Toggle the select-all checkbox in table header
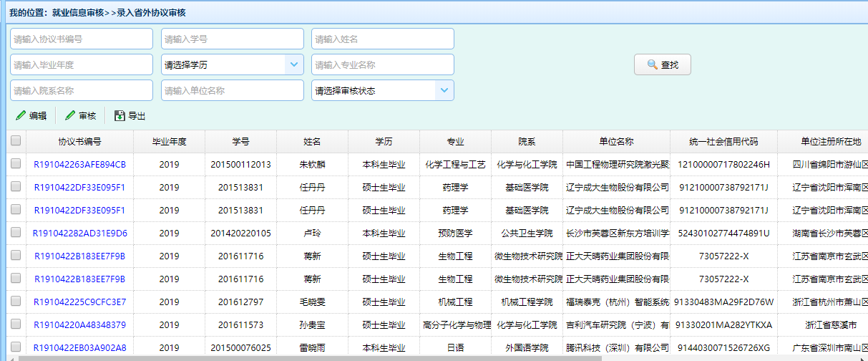The width and height of the screenshot is (868, 361). (x=16, y=141)
